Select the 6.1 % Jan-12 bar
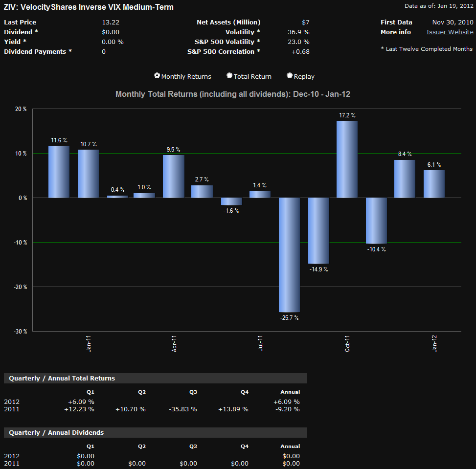 tap(434, 184)
